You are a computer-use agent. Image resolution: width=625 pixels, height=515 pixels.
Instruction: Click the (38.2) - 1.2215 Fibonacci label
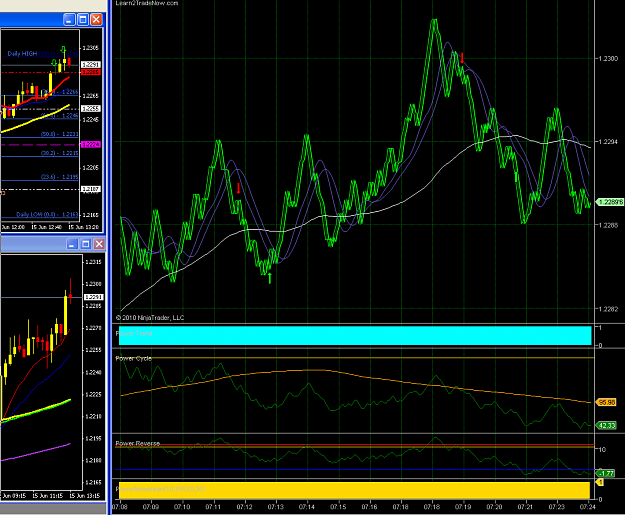(59, 153)
